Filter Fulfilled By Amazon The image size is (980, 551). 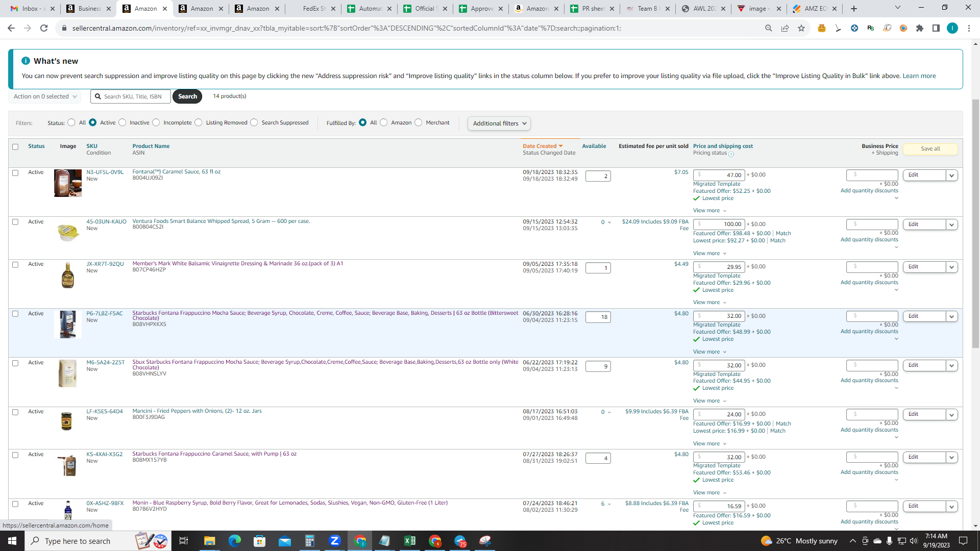pos(384,122)
